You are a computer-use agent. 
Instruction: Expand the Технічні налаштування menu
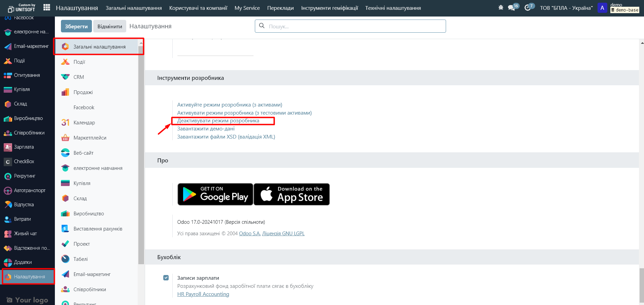[393, 8]
